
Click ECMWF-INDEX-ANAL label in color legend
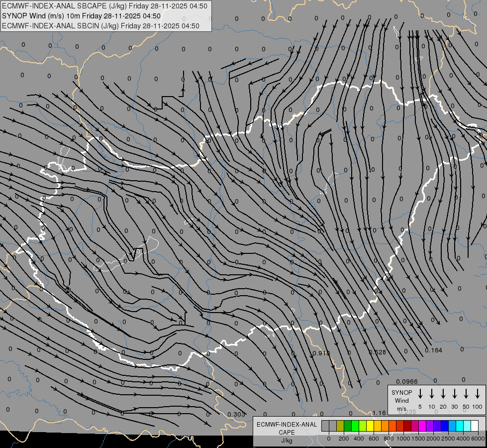pyautogui.click(x=287, y=425)
